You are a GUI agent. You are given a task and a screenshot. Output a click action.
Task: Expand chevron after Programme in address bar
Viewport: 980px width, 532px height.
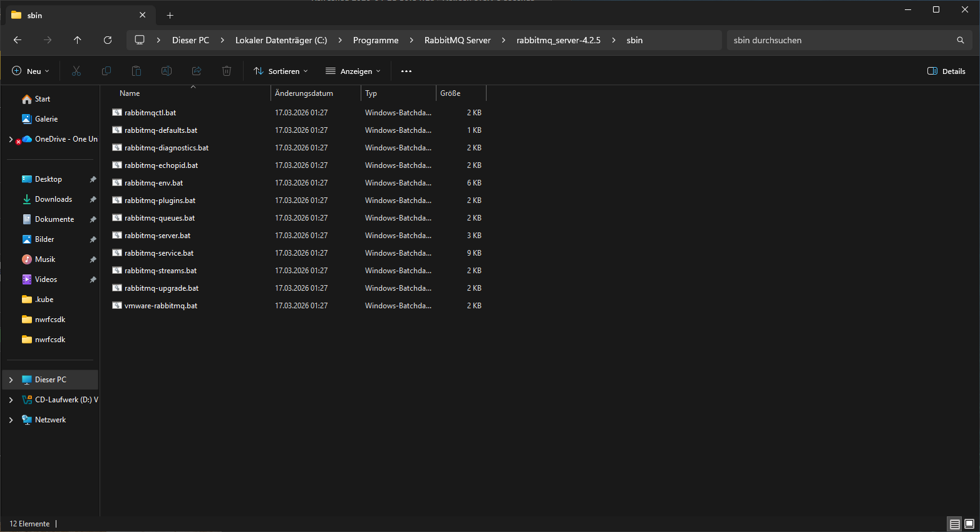411,40
